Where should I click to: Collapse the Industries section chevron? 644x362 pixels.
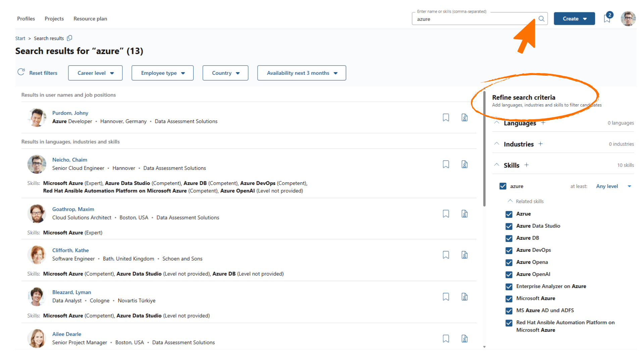tap(497, 144)
